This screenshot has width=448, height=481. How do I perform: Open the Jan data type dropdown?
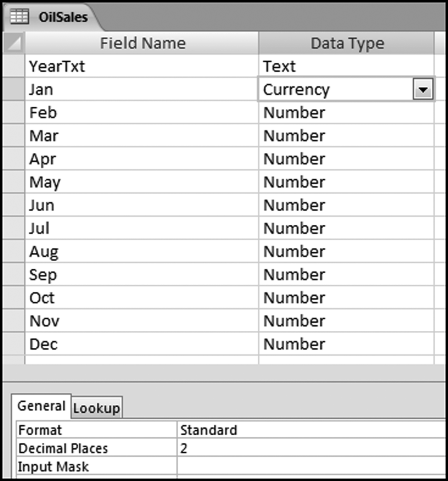point(423,90)
